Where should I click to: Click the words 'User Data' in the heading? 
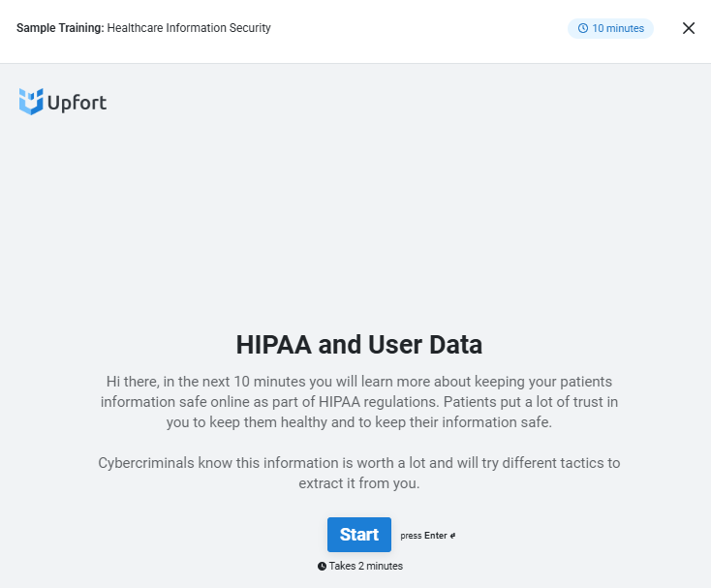(x=425, y=344)
